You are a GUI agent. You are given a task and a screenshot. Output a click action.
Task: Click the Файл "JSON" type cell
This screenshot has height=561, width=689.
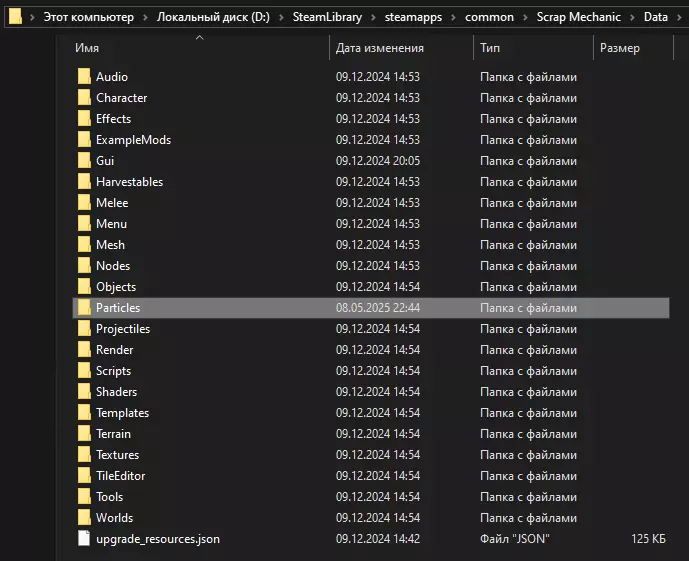coord(515,539)
